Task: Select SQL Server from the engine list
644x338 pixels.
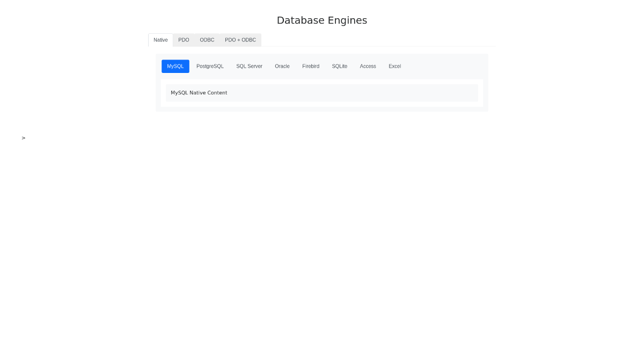Action: coord(249,66)
